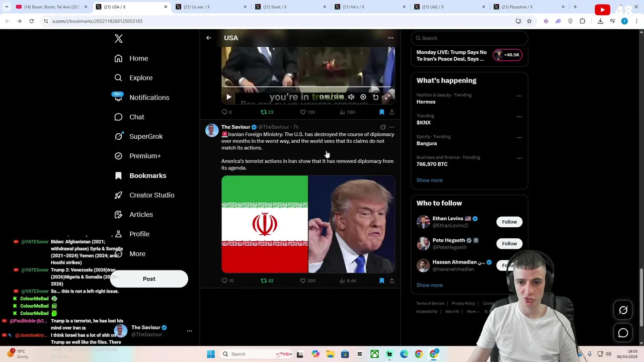The image size is (644, 362).
Task: Click the X search field
Action: pos(469,38)
